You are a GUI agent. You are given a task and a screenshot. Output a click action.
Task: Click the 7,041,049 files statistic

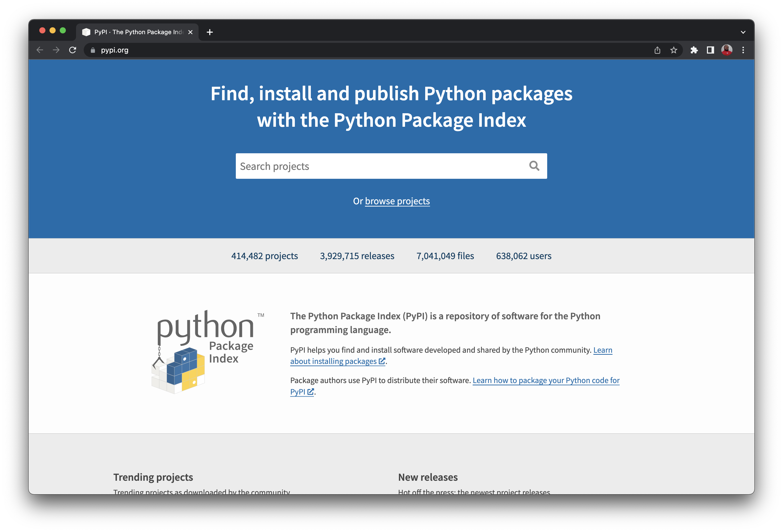[x=445, y=256]
